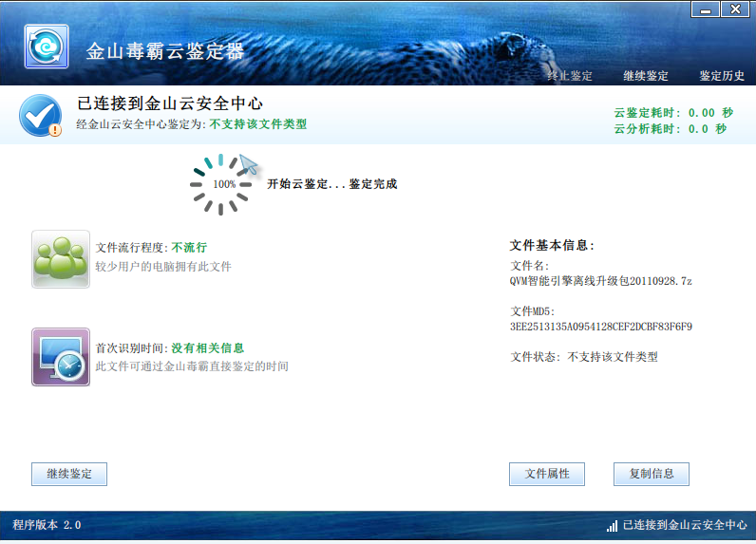Click the green 没有相关信息 value
Viewport: 756px width, 544px height.
click(x=208, y=347)
